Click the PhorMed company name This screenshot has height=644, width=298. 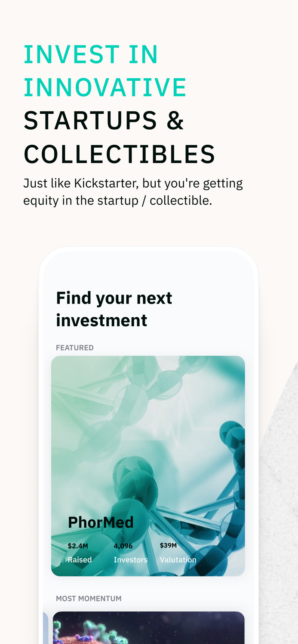click(x=101, y=522)
